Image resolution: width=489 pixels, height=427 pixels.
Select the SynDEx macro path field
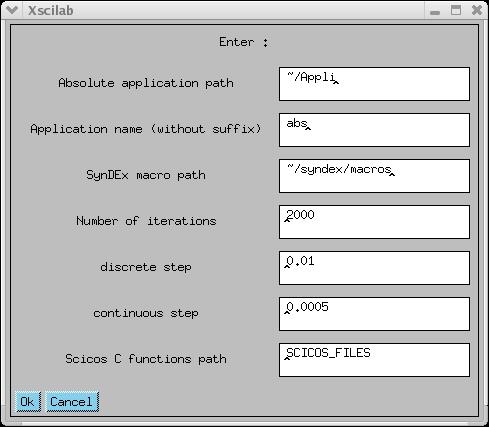click(374, 176)
